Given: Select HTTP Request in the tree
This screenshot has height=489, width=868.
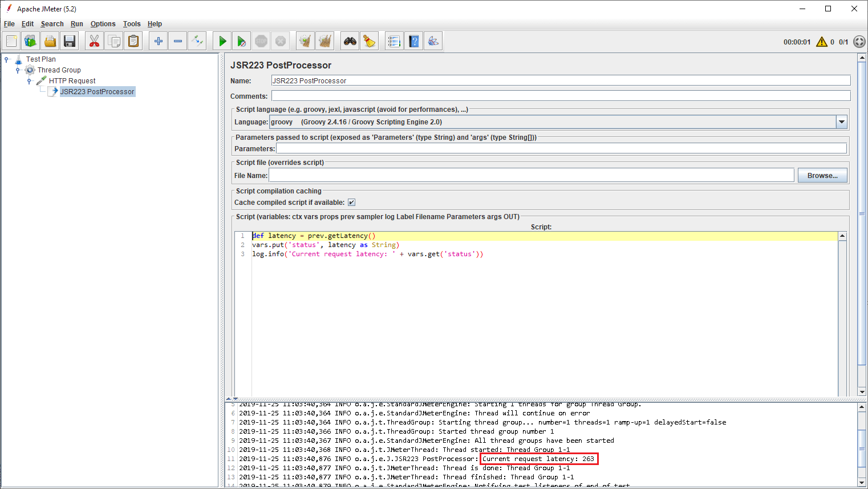Looking at the screenshot, I should (x=72, y=81).
